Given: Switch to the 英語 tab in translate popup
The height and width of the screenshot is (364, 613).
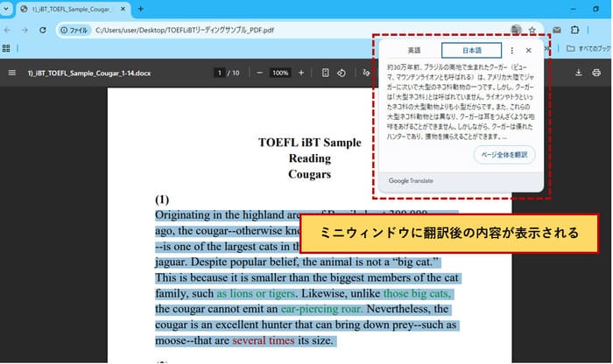Looking at the screenshot, I should (414, 51).
